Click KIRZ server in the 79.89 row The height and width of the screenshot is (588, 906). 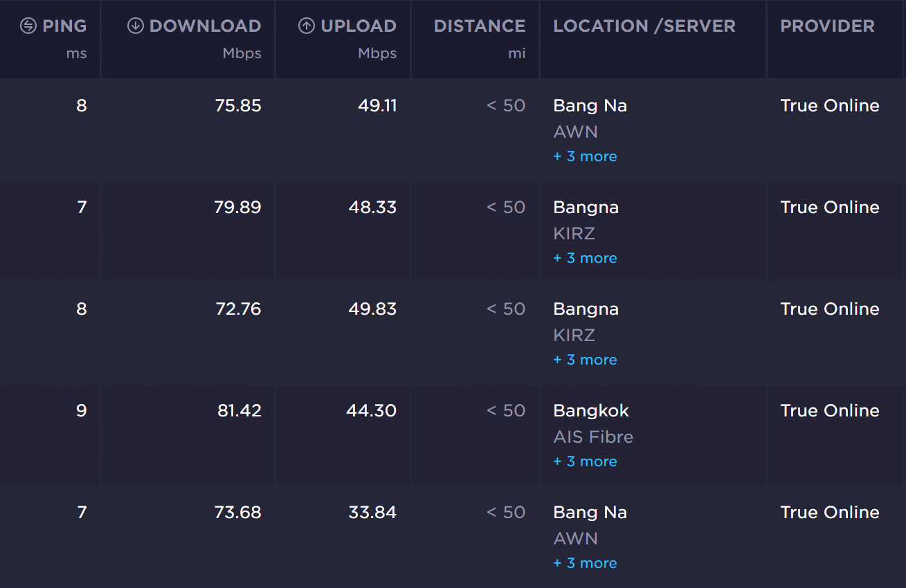[x=574, y=234]
